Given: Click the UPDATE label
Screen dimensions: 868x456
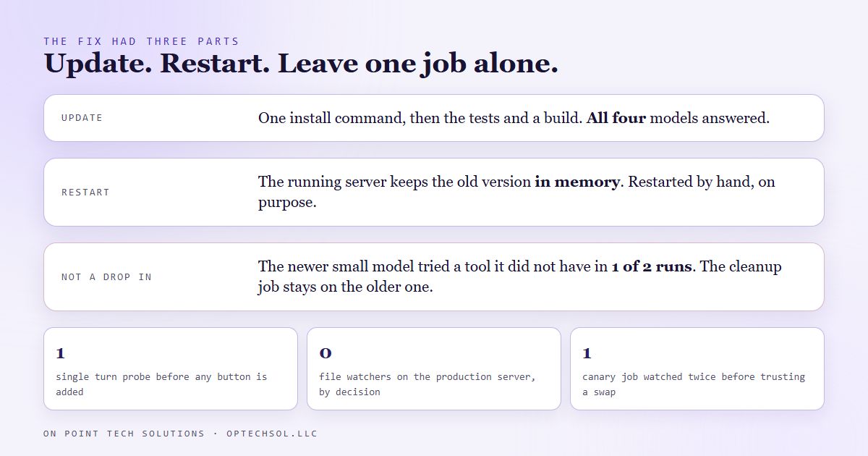Looking at the screenshot, I should (82, 118).
